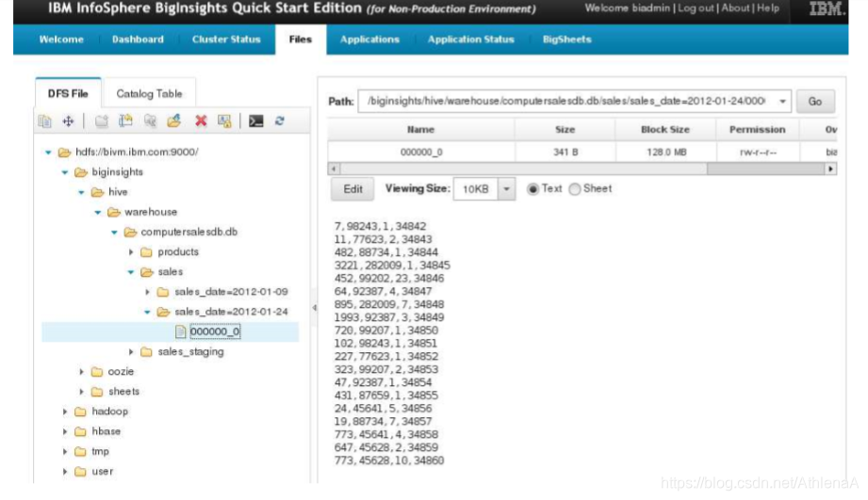Click the greyed-out double-folder toolbar icon
This screenshot has height=500, width=868.
coord(150,121)
